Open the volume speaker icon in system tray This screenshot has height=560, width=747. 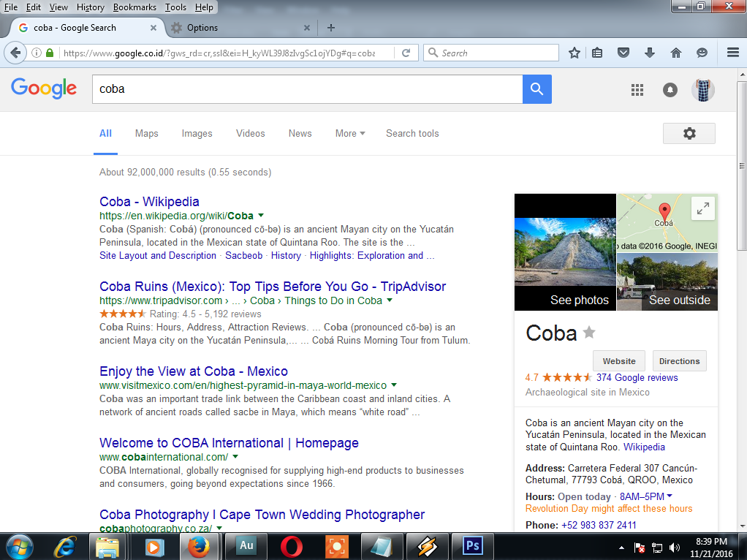(x=675, y=548)
